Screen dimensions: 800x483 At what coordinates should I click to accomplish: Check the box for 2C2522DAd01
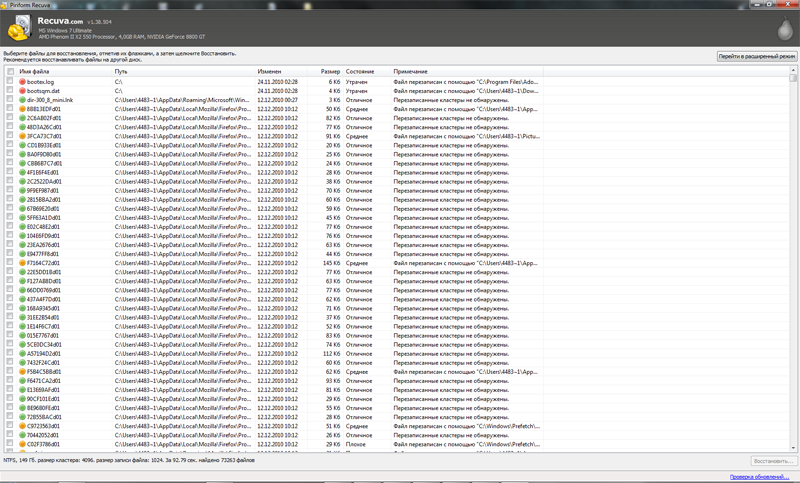coord(10,181)
